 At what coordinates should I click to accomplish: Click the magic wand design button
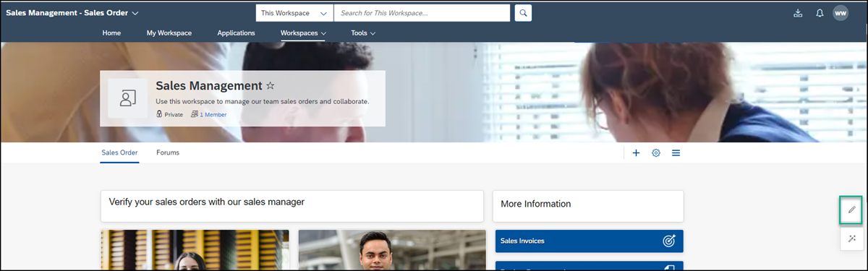(x=852, y=238)
